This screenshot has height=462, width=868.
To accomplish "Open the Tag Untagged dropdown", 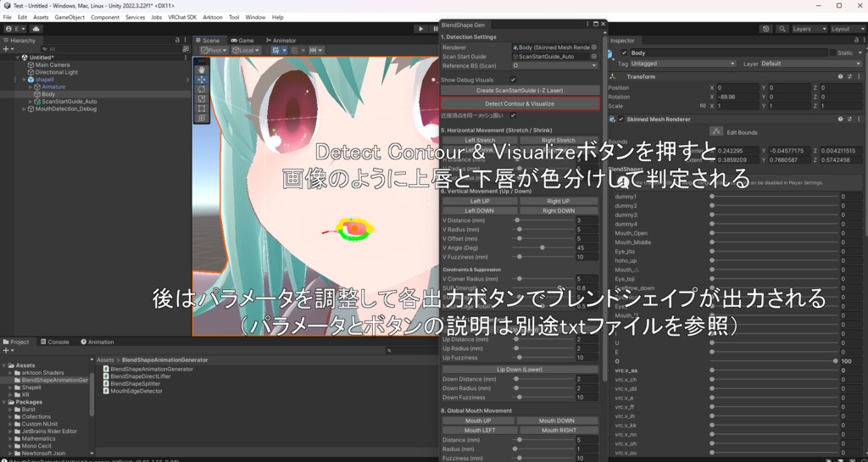I will click(683, 64).
